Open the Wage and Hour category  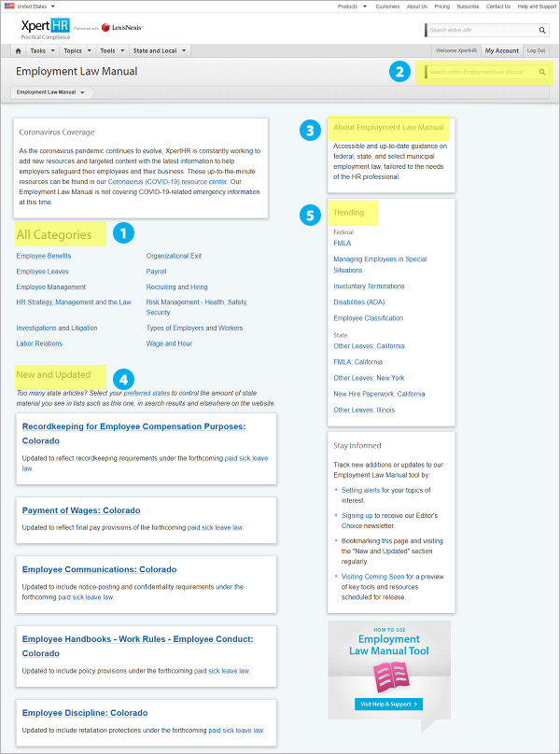point(169,343)
